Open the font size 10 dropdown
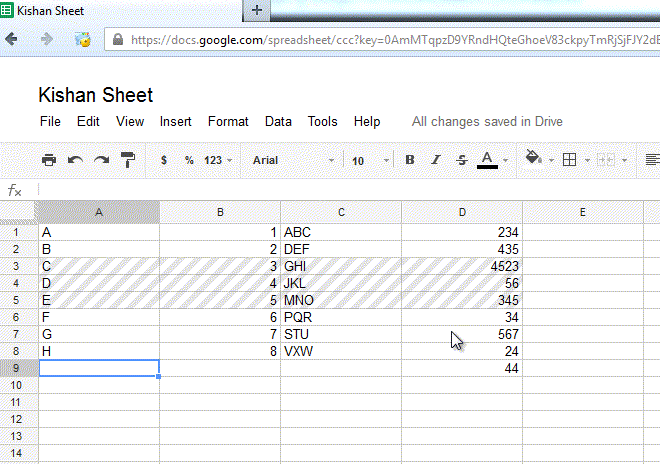The width and height of the screenshot is (660, 464). [370, 161]
